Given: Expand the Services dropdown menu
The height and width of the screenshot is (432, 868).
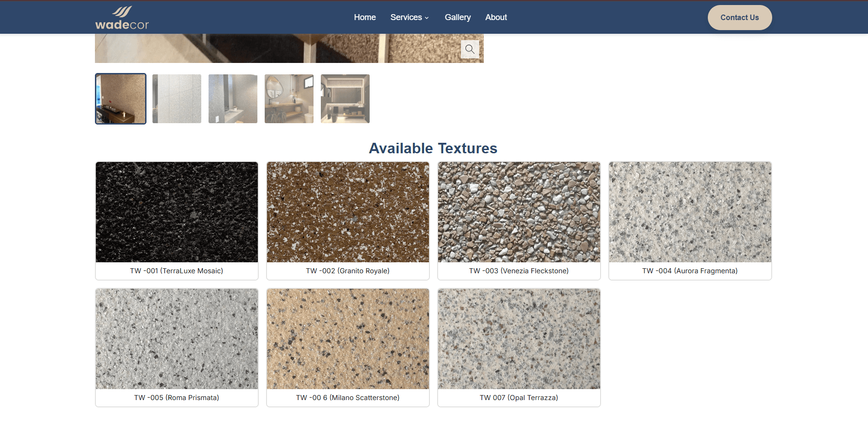Looking at the screenshot, I should pyautogui.click(x=409, y=17).
